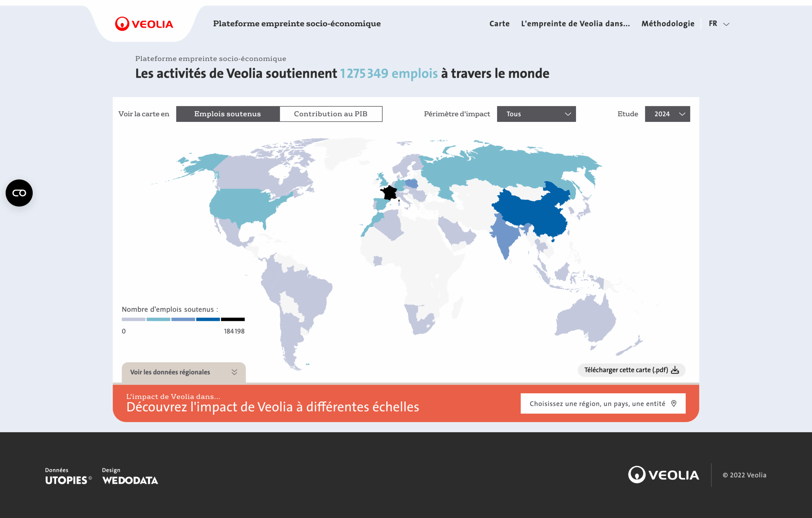
Task: Click the black accessibility widget button
Action: (x=19, y=193)
